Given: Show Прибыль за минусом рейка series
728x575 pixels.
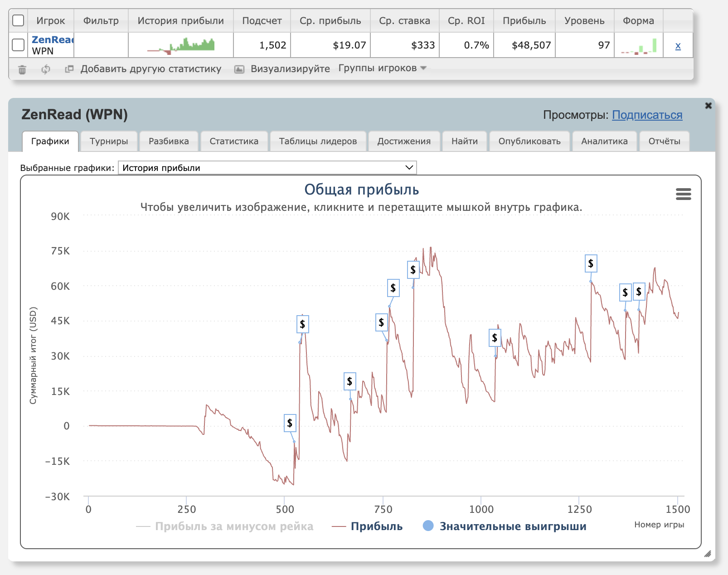Looking at the screenshot, I should click(225, 526).
